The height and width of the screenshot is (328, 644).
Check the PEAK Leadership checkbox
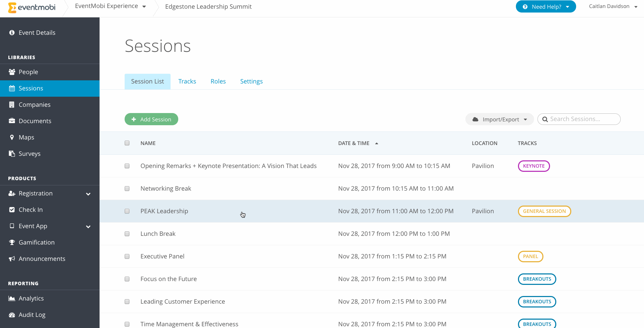click(x=127, y=211)
